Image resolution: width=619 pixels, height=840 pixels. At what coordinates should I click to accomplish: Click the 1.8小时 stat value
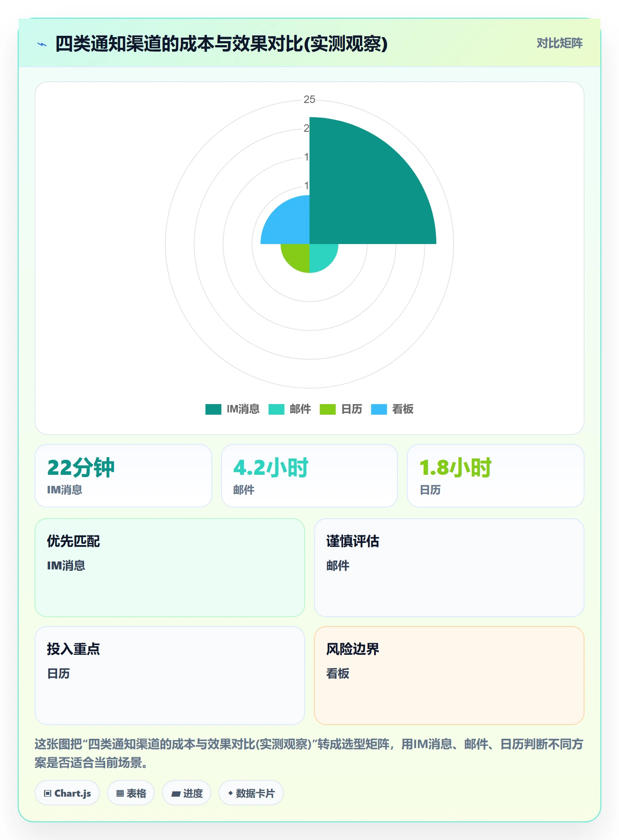455,468
